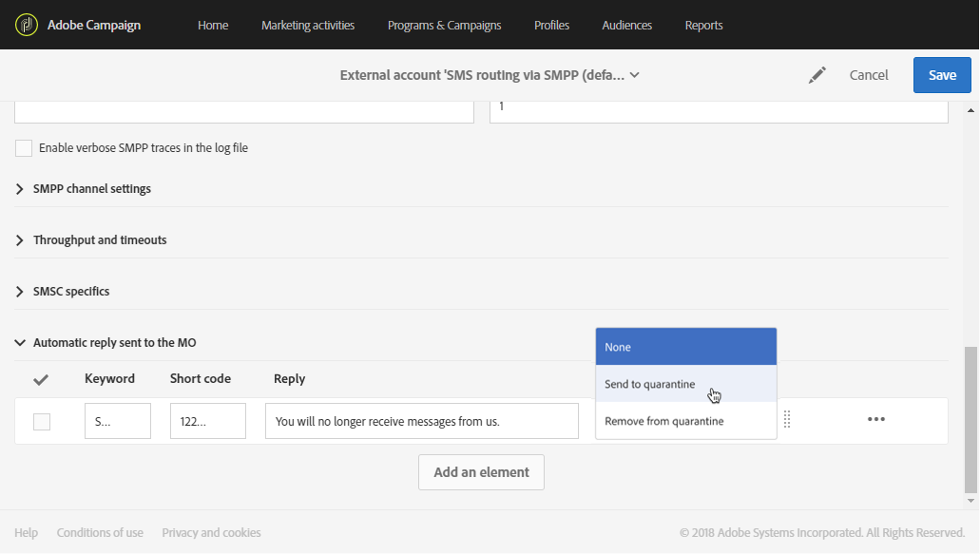Viewport: 980px width, 554px height.
Task: Pick None in the action list
Action: 618,347
